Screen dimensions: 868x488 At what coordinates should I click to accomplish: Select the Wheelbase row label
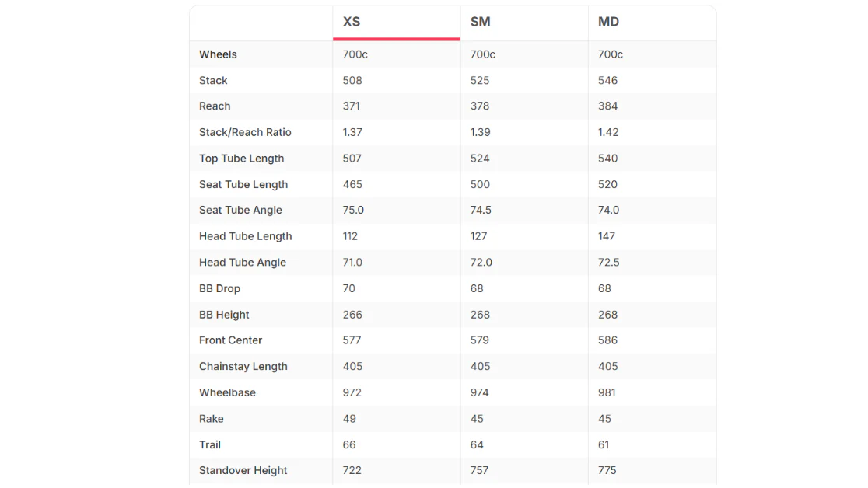pyautogui.click(x=228, y=392)
